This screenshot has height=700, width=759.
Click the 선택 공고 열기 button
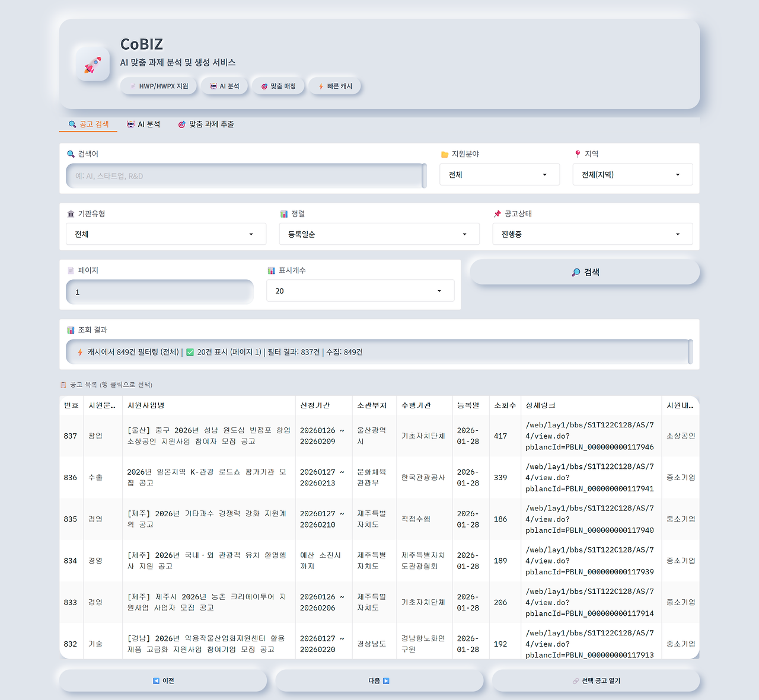595,680
